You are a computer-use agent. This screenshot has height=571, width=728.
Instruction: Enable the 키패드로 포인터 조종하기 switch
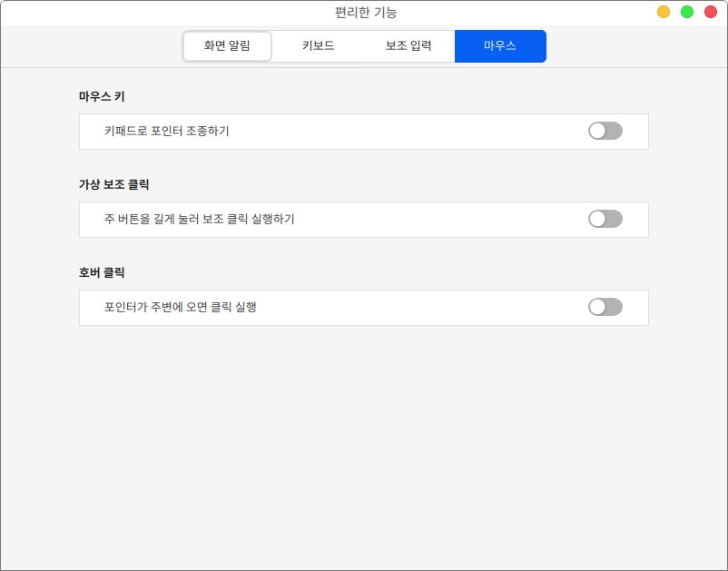point(605,131)
